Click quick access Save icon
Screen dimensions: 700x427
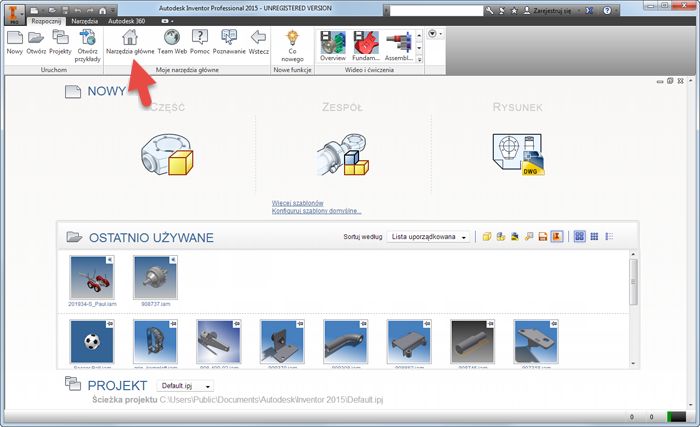coord(65,10)
